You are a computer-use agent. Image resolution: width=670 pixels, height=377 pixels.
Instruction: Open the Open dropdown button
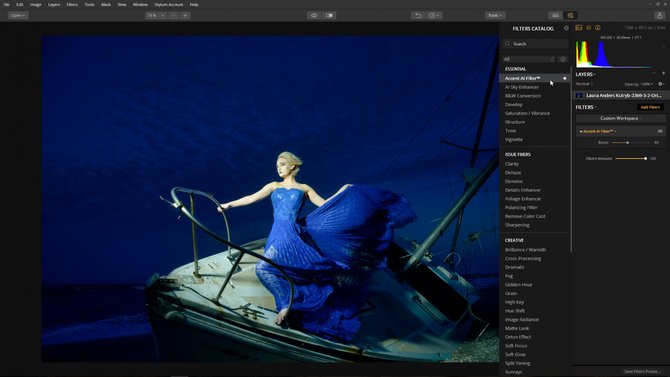tap(18, 15)
